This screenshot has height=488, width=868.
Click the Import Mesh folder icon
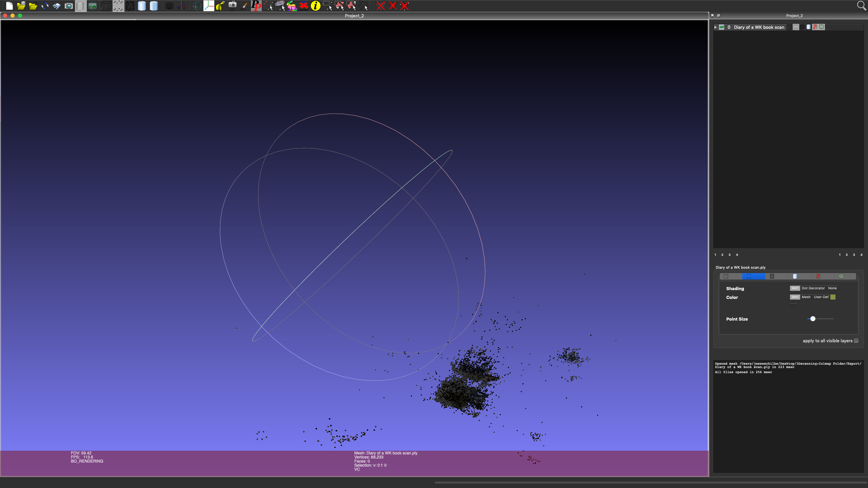tap(33, 6)
